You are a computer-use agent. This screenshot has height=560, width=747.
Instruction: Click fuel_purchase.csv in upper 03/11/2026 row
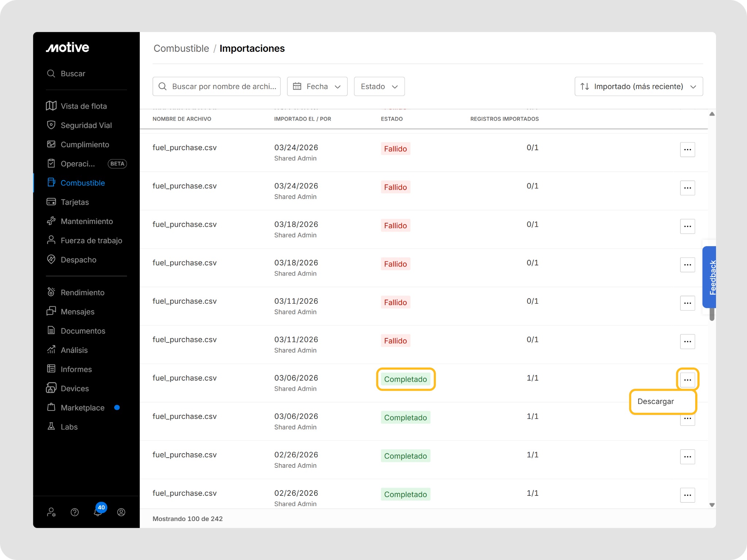[185, 301]
